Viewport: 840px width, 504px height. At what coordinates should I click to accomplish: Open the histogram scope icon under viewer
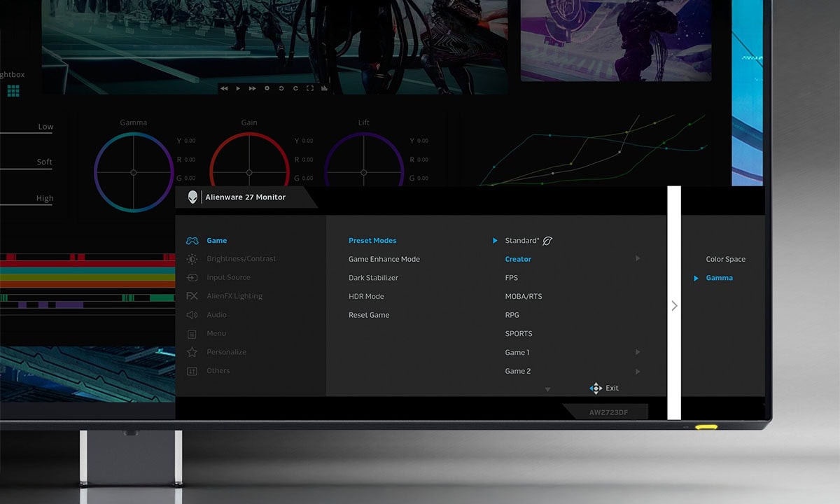[324, 88]
